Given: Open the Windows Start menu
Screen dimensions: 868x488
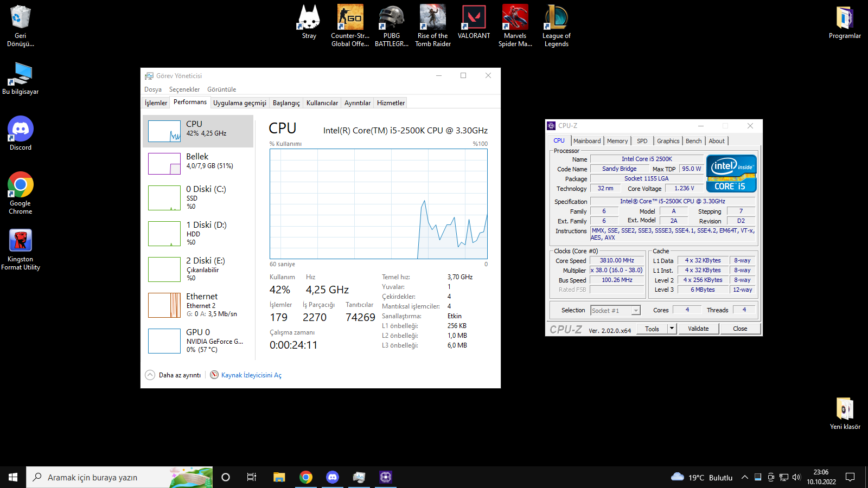Looking at the screenshot, I should (x=13, y=477).
